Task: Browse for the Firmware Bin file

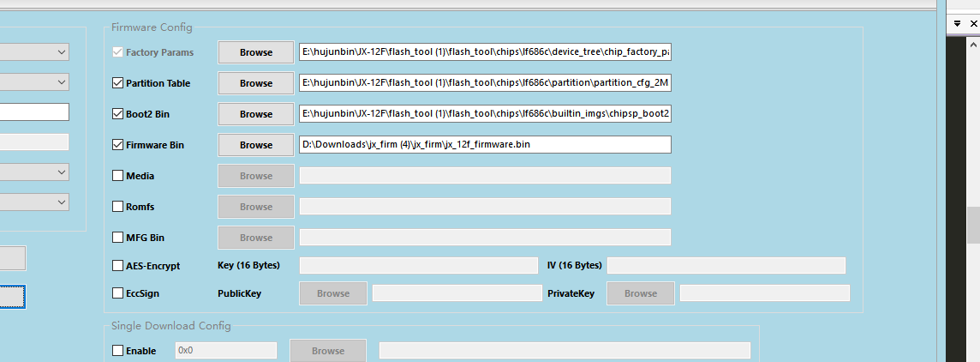Action: 256,145
